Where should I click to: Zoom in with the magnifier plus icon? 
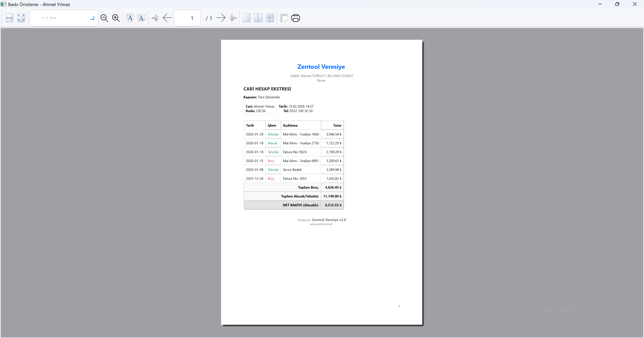(116, 18)
